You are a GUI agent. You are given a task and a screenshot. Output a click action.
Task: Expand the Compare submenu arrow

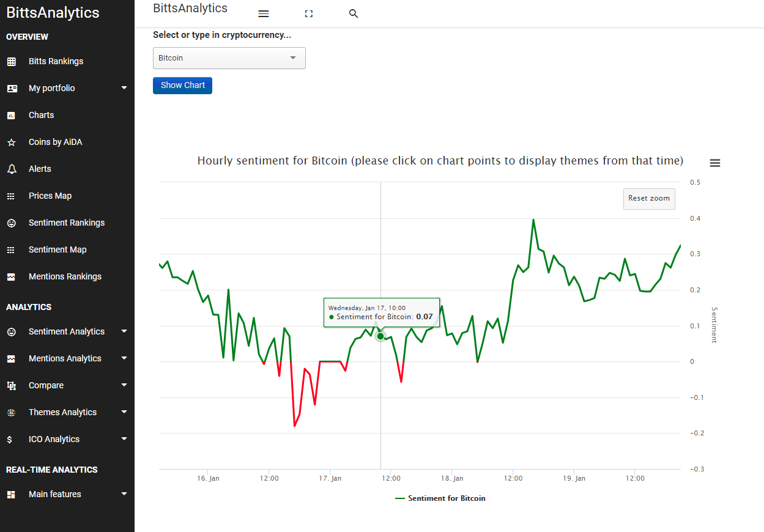coord(124,385)
